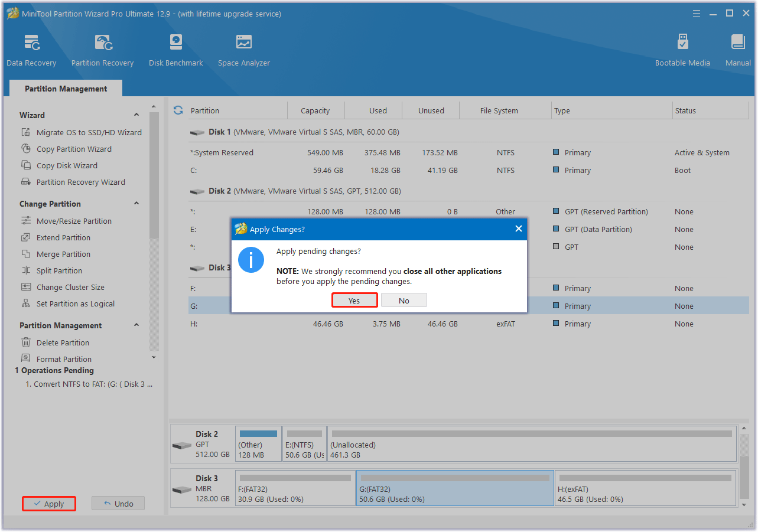Screen dimensions: 758x532
Task: Choose Split Partition
Action: (51, 270)
